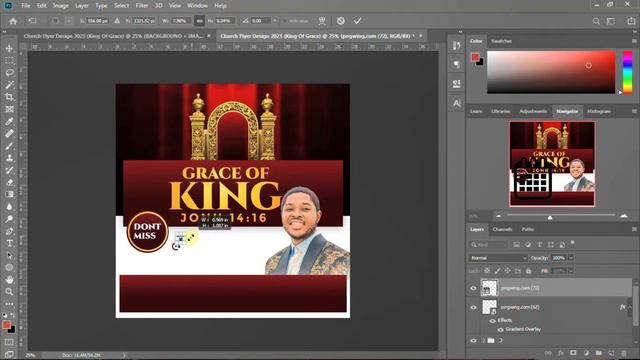Open the Image menu
Screen dimensions: 640x360
click(60, 6)
